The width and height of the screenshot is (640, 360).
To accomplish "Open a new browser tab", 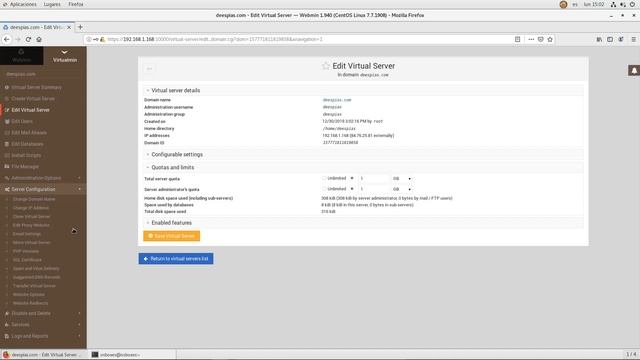I will point(80,27).
